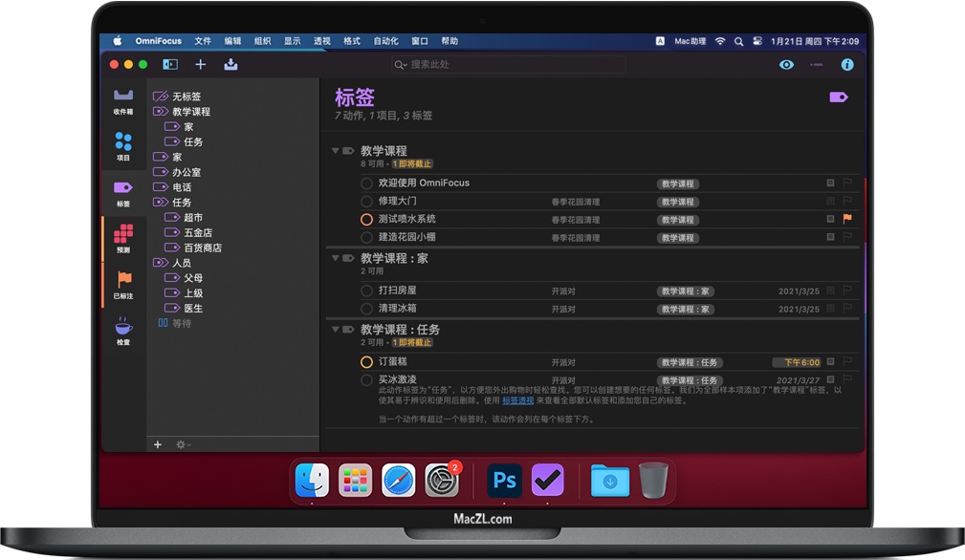Mark 测试喷水系统 as complete

(366, 219)
